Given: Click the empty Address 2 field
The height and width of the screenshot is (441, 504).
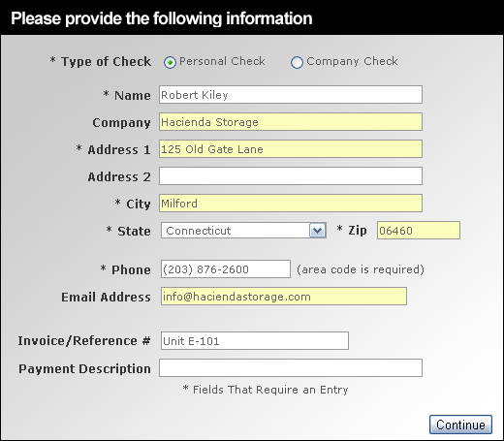Looking at the screenshot, I should pos(291,176).
